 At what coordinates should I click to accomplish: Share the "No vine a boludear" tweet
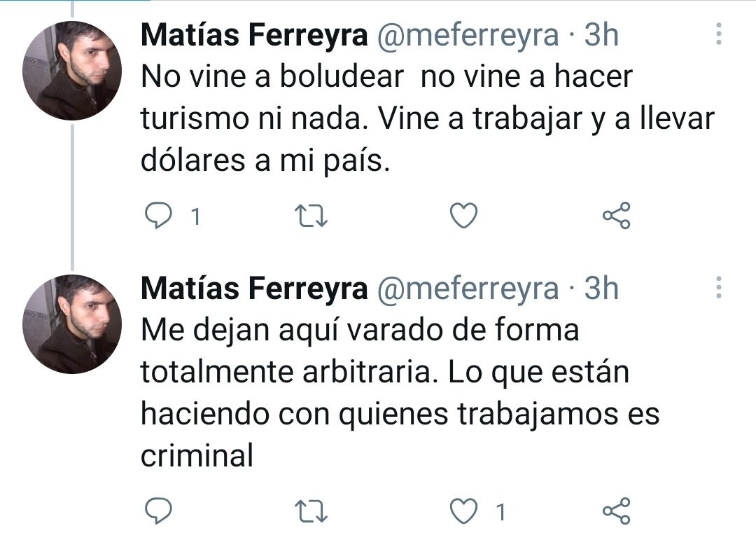tap(617, 216)
